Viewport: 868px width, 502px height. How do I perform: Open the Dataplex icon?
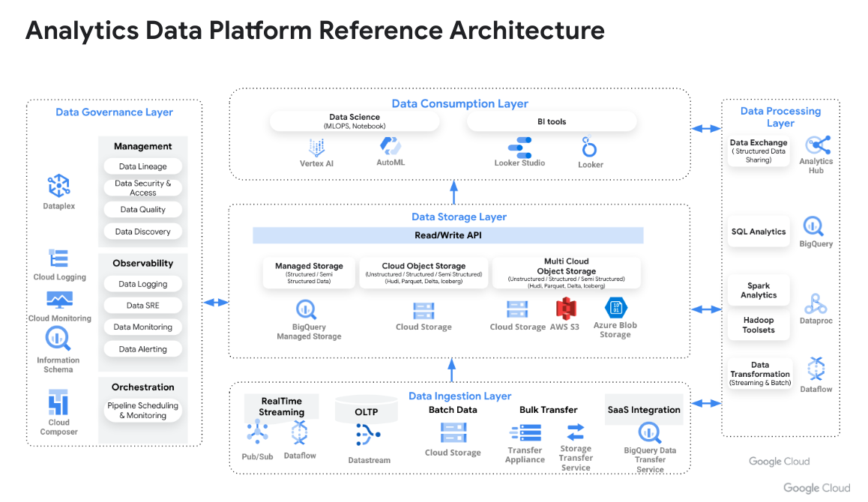[58, 185]
